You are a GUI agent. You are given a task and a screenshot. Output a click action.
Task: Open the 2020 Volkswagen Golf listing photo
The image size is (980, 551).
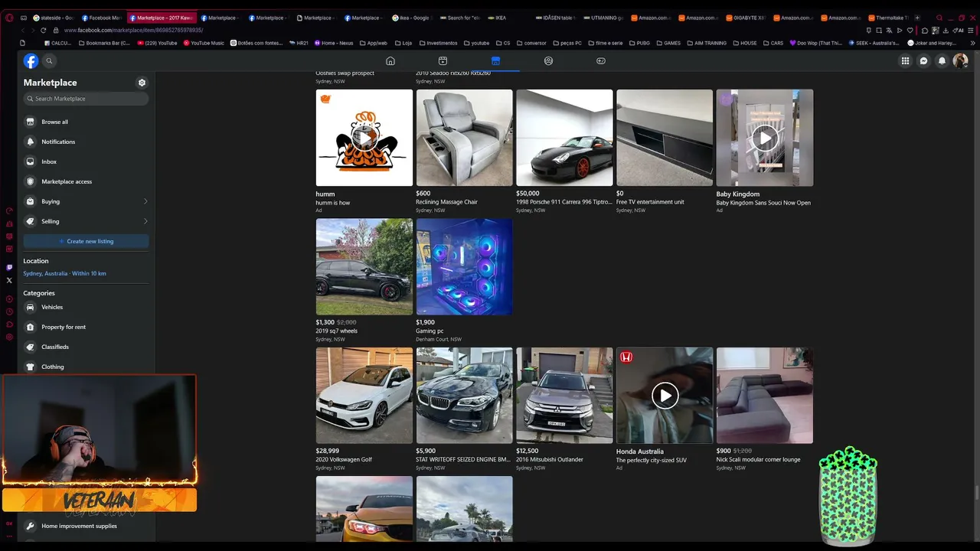coord(364,396)
